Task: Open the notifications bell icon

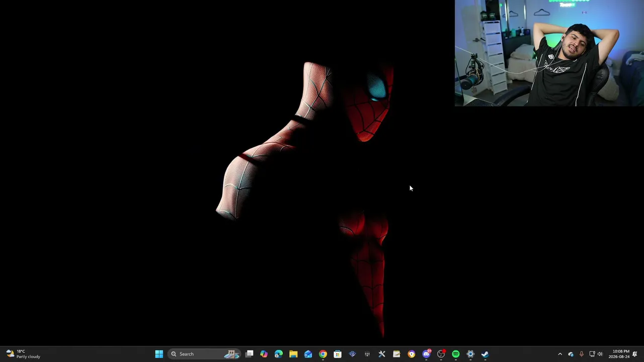Action: pos(635,354)
